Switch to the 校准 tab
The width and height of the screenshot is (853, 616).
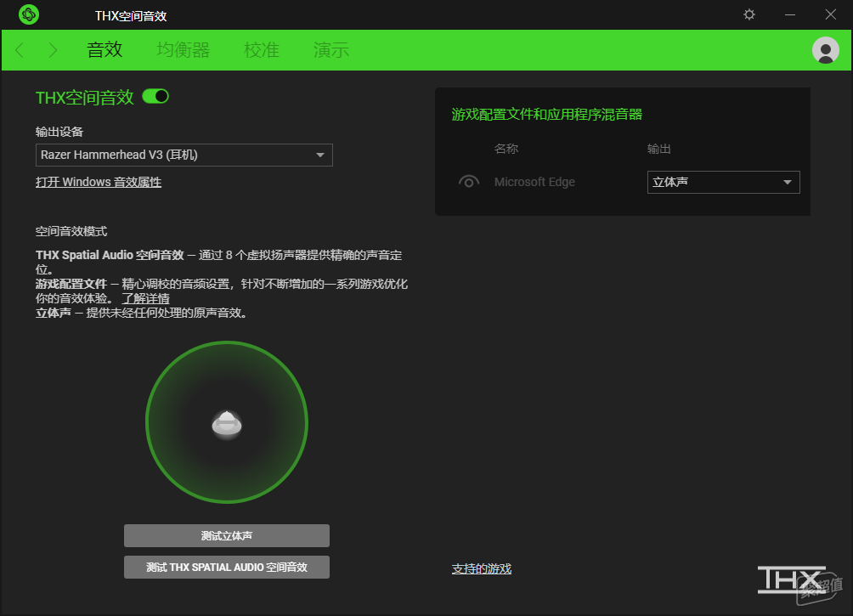pyautogui.click(x=262, y=50)
